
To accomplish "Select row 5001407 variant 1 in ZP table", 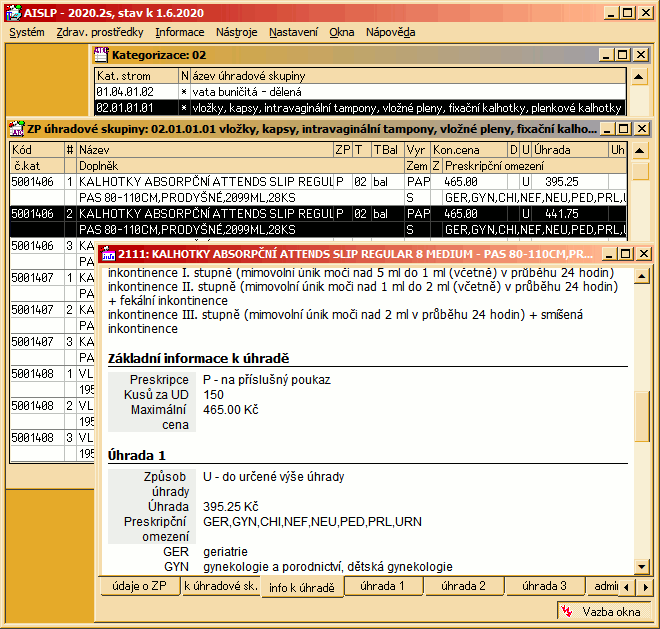I will pyautogui.click(x=53, y=285).
